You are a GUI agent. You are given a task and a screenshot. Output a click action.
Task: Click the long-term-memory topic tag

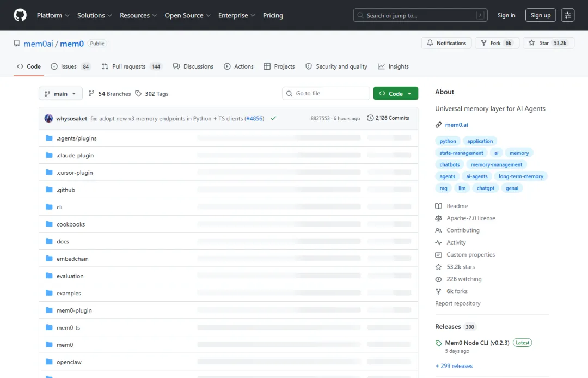coord(521,176)
